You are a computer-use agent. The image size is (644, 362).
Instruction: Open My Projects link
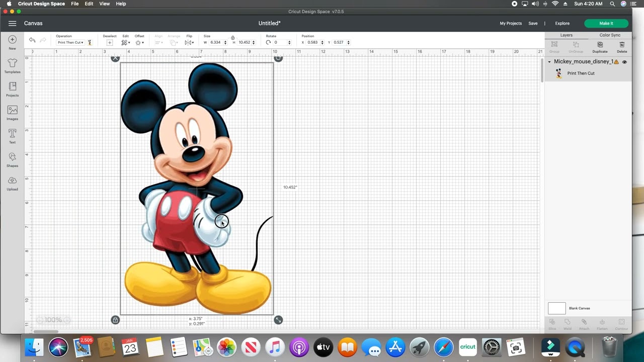point(511,23)
